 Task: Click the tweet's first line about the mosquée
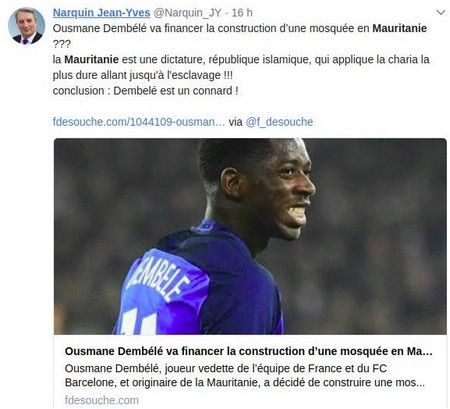pos(240,28)
